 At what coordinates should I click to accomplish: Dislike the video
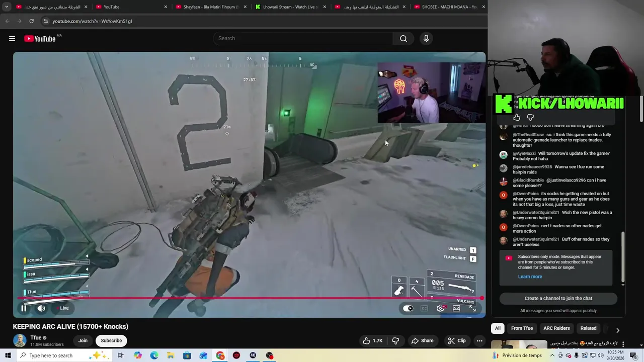coord(395,340)
